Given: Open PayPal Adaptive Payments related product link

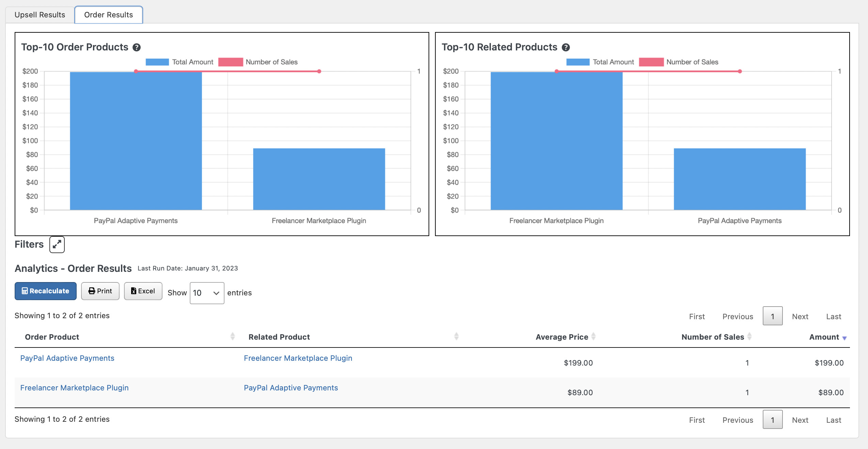Looking at the screenshot, I should 291,388.
